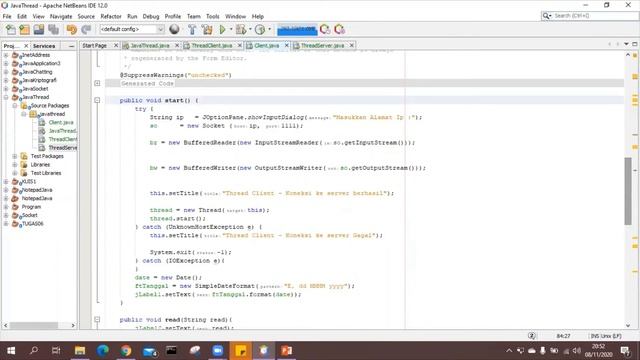Expand the Libraries node
Image resolution: width=640 pixels, height=360 pixels.
tap(15, 165)
